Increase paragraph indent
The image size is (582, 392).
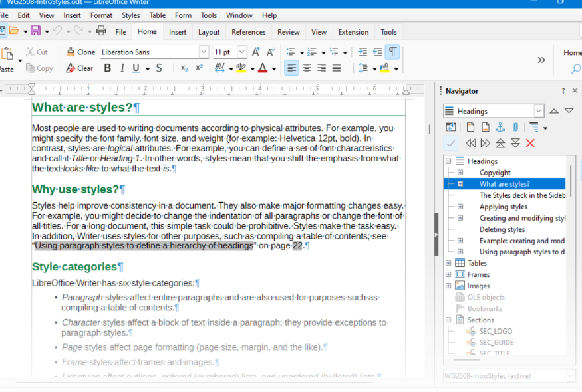click(363, 52)
